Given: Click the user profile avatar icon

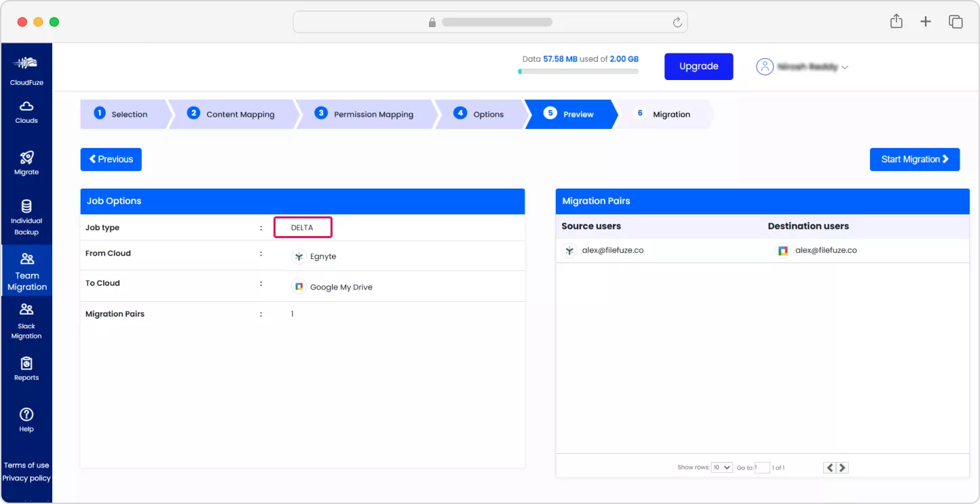Looking at the screenshot, I should [765, 66].
